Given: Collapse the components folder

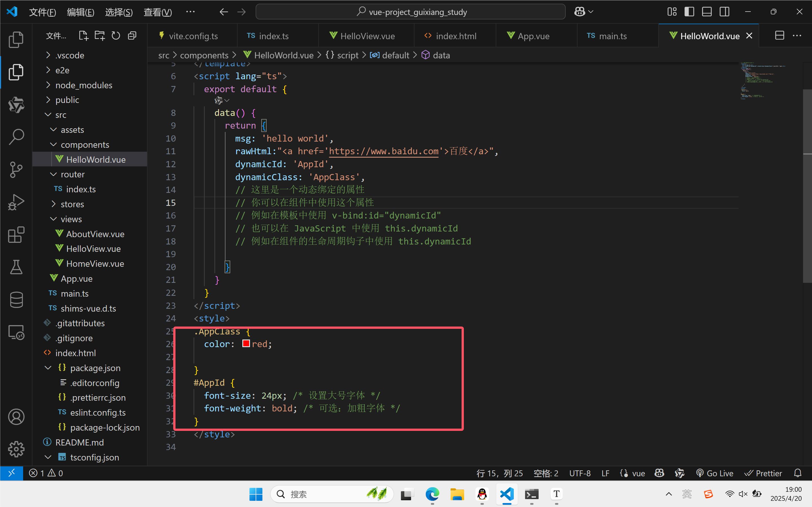Looking at the screenshot, I should pos(85,145).
